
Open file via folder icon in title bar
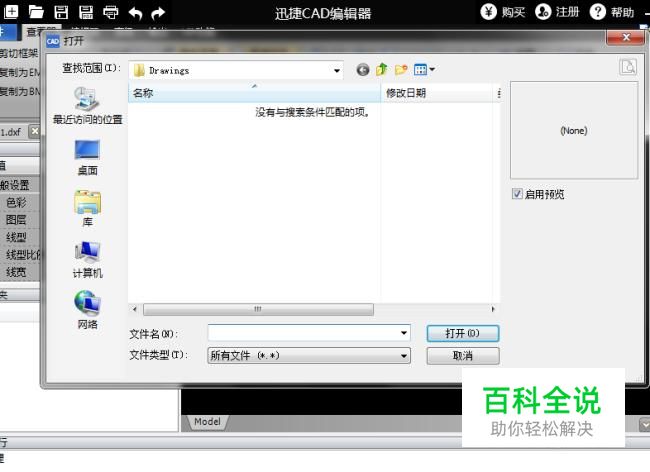click(x=36, y=12)
